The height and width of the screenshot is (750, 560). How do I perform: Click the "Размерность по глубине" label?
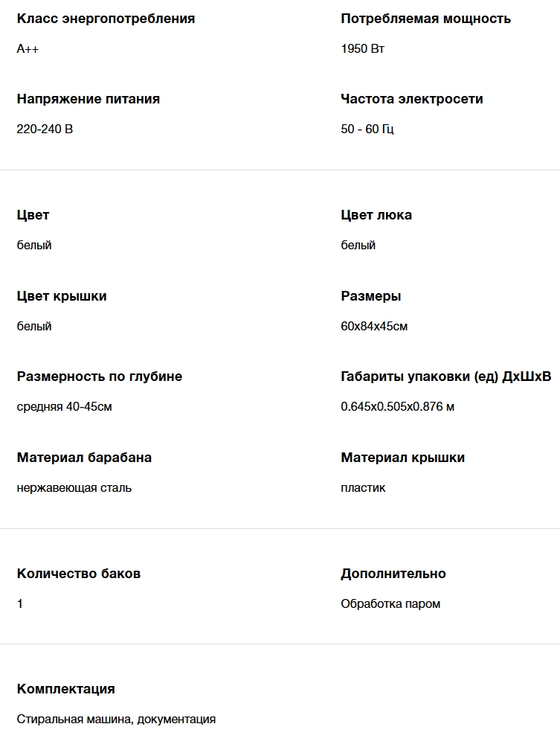click(99, 376)
